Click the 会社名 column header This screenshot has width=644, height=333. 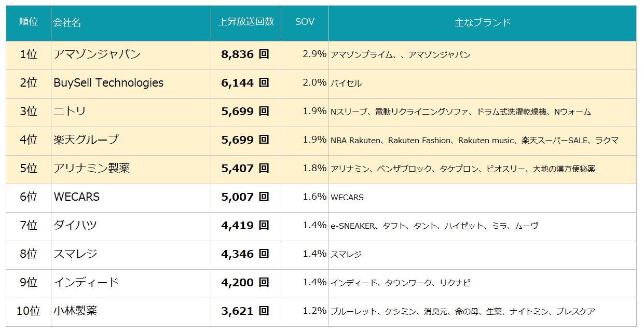coord(67,23)
